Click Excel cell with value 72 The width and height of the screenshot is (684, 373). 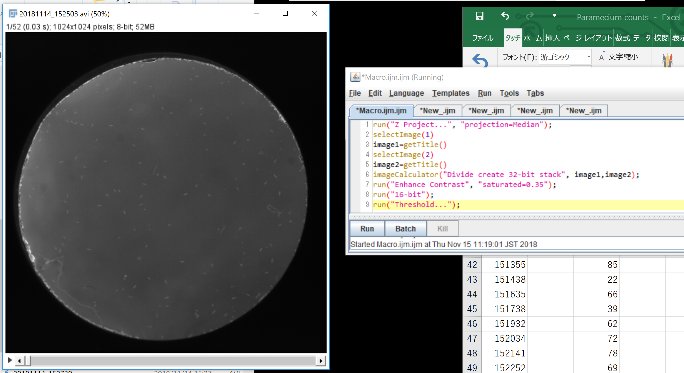[x=596, y=338]
